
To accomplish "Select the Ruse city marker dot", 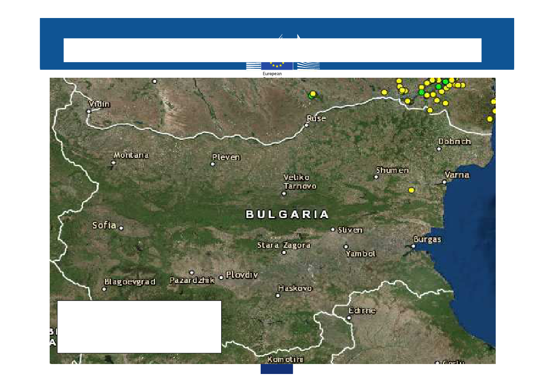I will pyautogui.click(x=307, y=125).
